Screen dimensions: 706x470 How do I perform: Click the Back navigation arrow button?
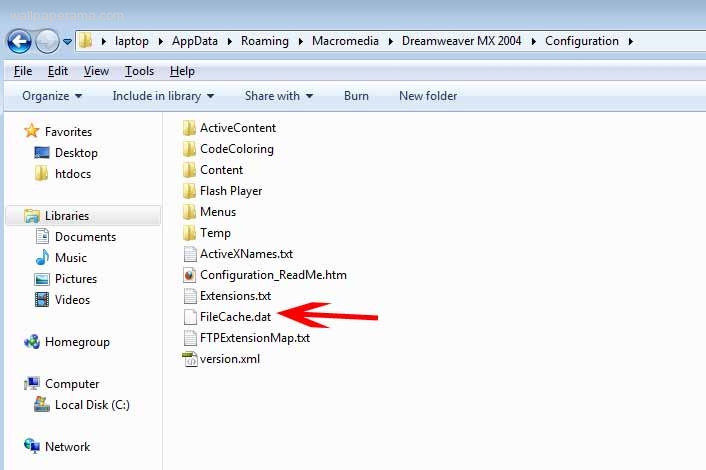19,41
